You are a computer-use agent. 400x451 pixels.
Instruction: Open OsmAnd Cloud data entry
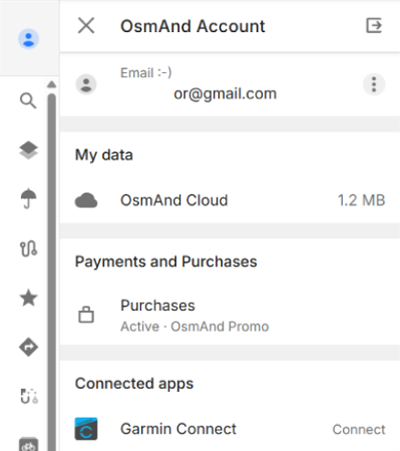[230, 201]
